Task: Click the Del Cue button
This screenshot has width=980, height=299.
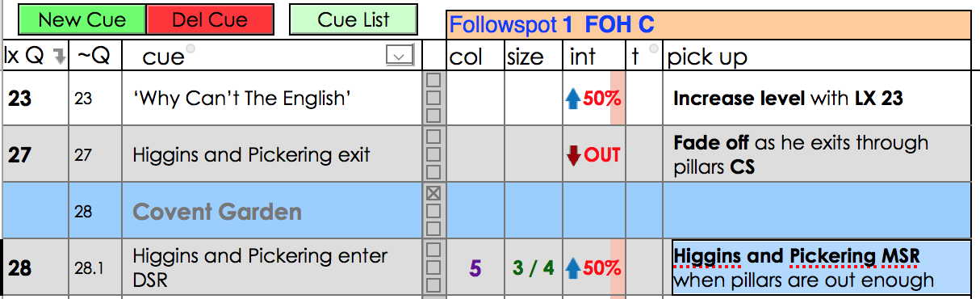Action: click(x=210, y=20)
